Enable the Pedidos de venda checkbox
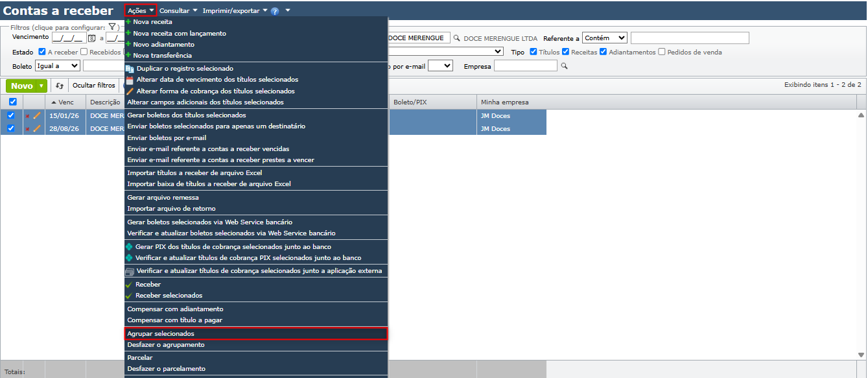This screenshot has width=868, height=378. [662, 52]
